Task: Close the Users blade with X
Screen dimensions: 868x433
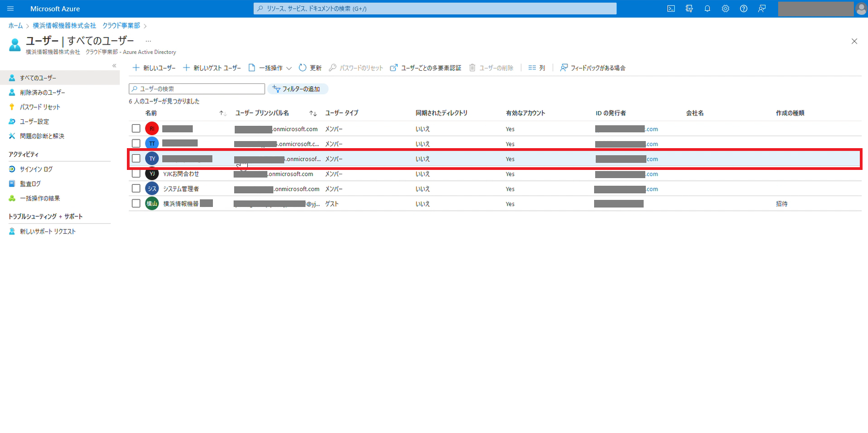Action: click(854, 41)
